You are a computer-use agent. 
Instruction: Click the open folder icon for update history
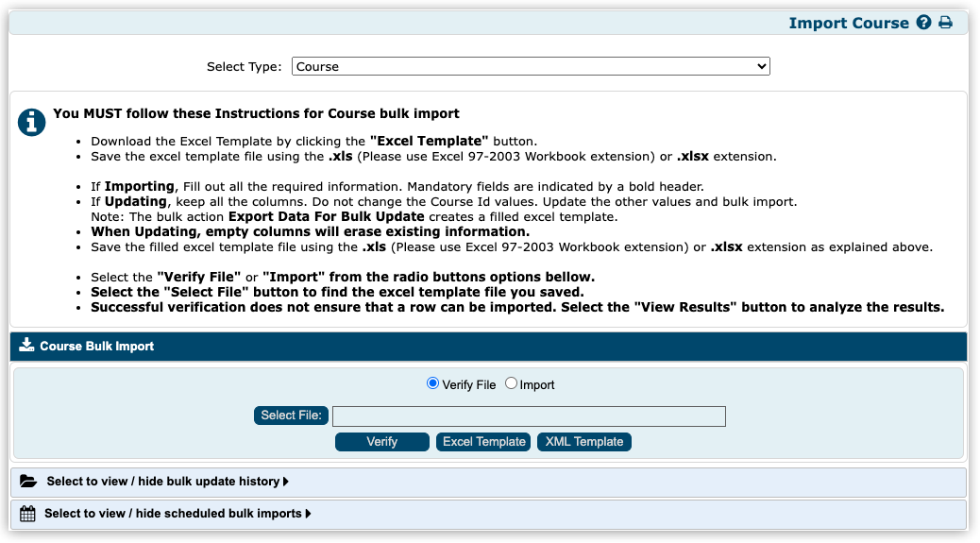tap(28, 482)
